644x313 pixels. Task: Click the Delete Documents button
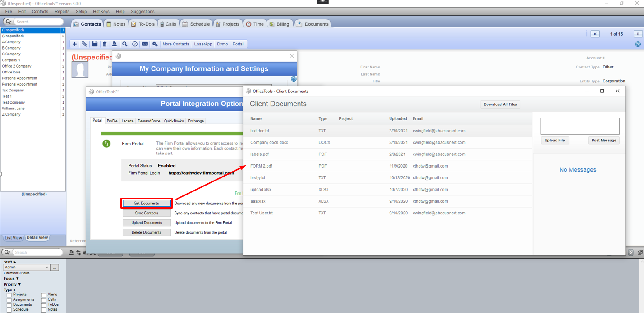147,232
